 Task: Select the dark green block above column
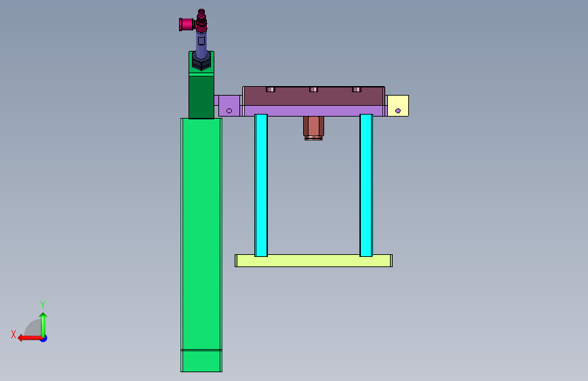[201, 96]
